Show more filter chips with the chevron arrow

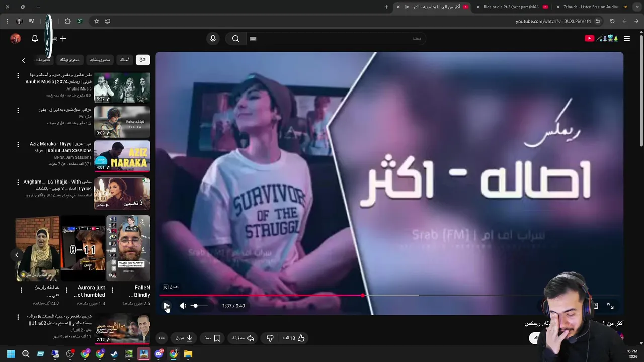coord(23,60)
